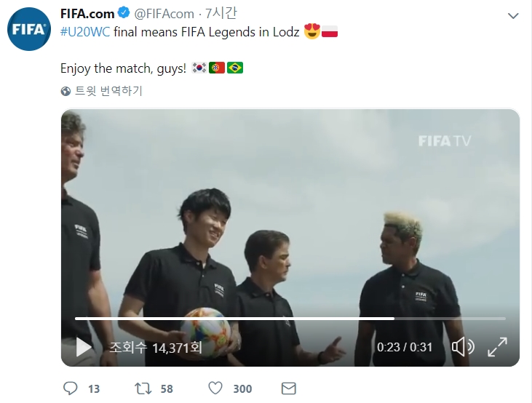Seek on the video progress bar
This screenshot has height=403, width=532.
290,319
